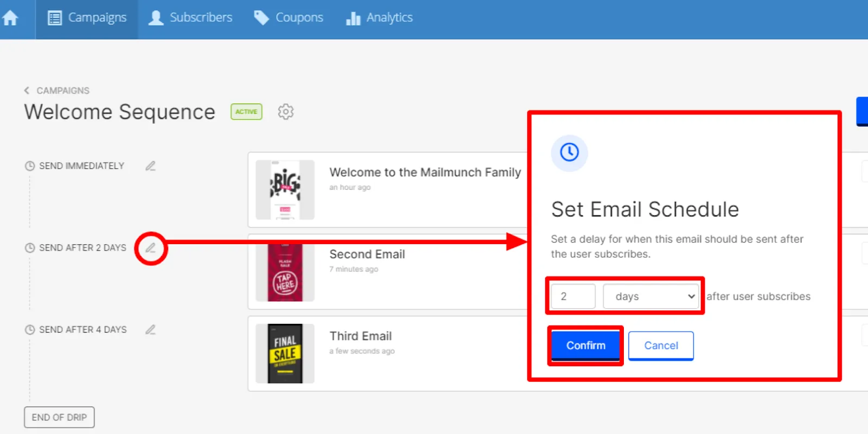Click the Third Email title
The height and width of the screenshot is (434, 868).
(x=361, y=336)
